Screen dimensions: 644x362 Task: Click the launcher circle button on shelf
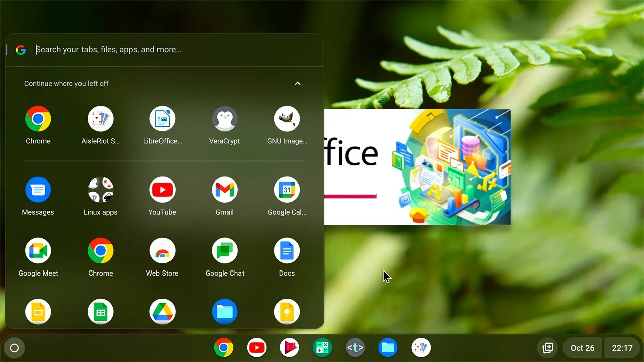point(14,348)
